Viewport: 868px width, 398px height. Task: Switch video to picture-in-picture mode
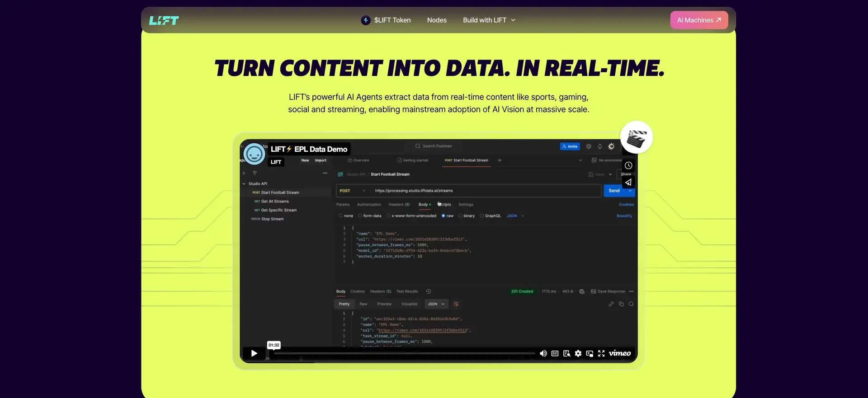[x=590, y=353]
